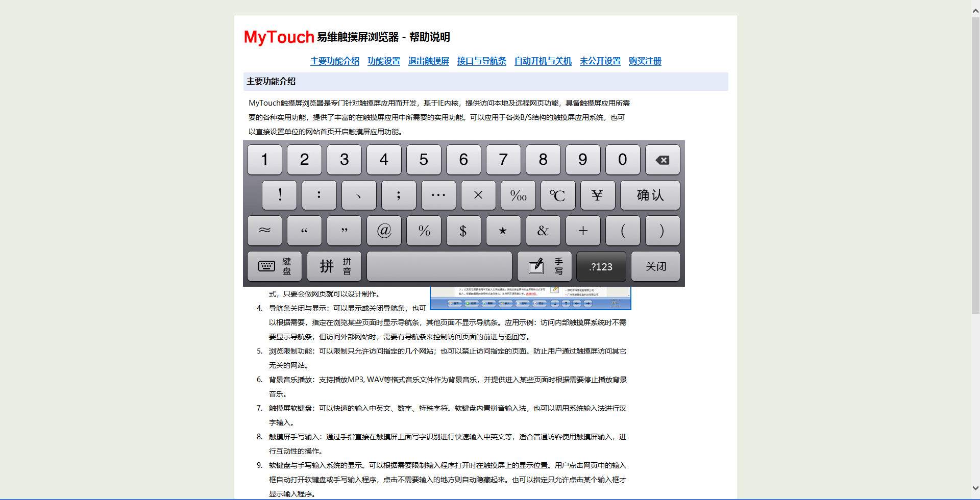Click the 主要功能介绍 section heading
980x500 pixels.
(271, 82)
